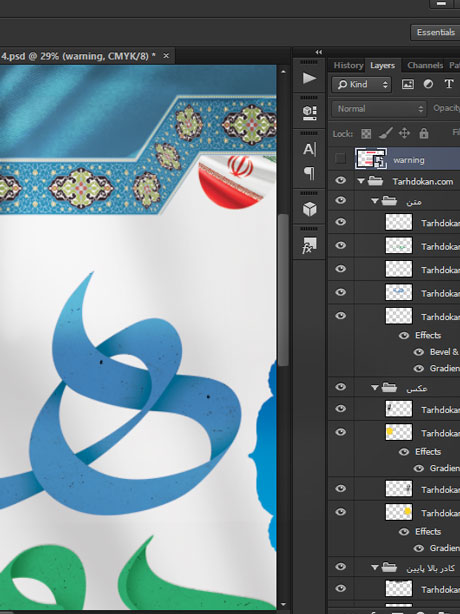460x614 pixels.
Task: Hide the عکس group
Action: click(341, 387)
